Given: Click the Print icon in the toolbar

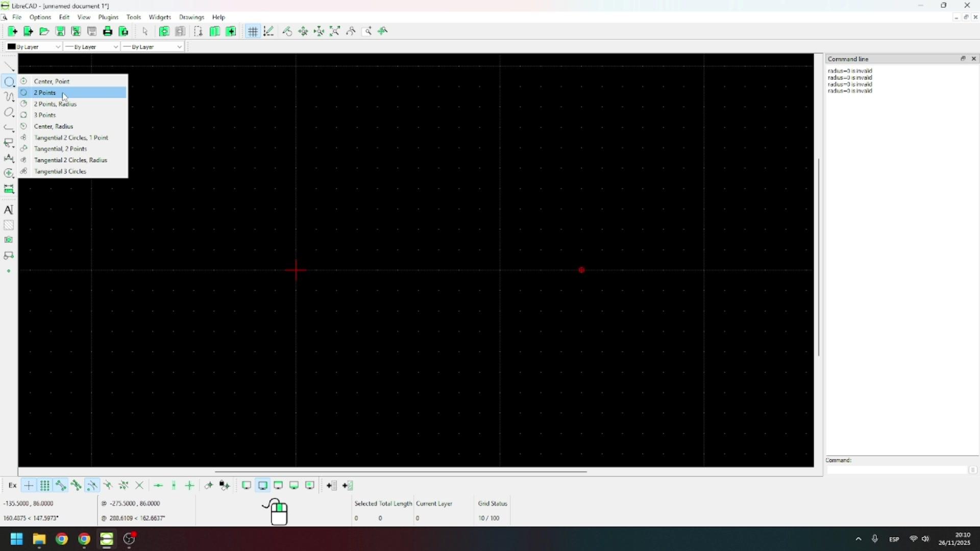Looking at the screenshot, I should click(108, 32).
